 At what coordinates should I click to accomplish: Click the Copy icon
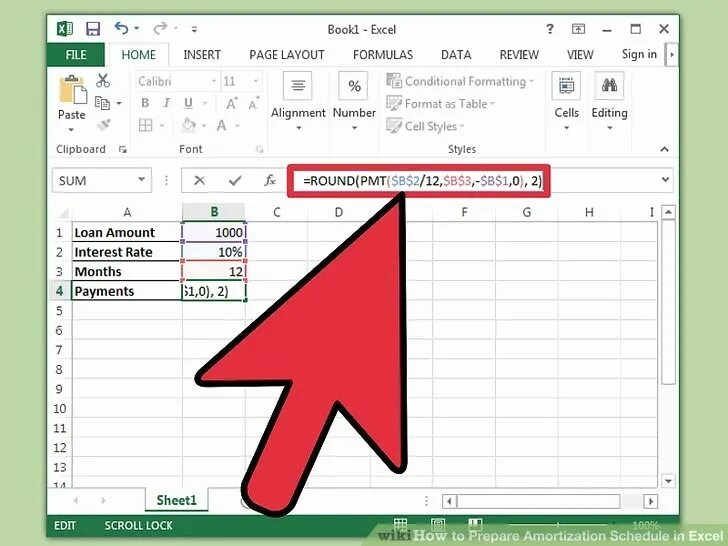click(102, 103)
